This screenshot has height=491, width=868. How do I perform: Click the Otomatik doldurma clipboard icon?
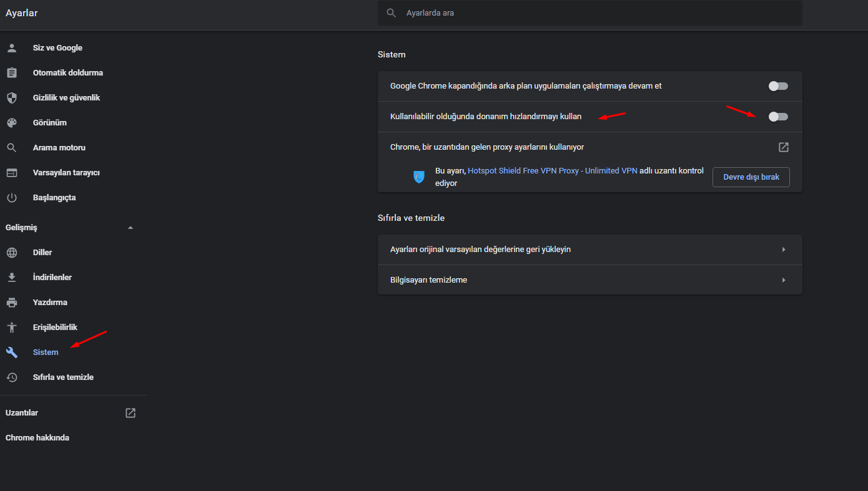(x=12, y=73)
